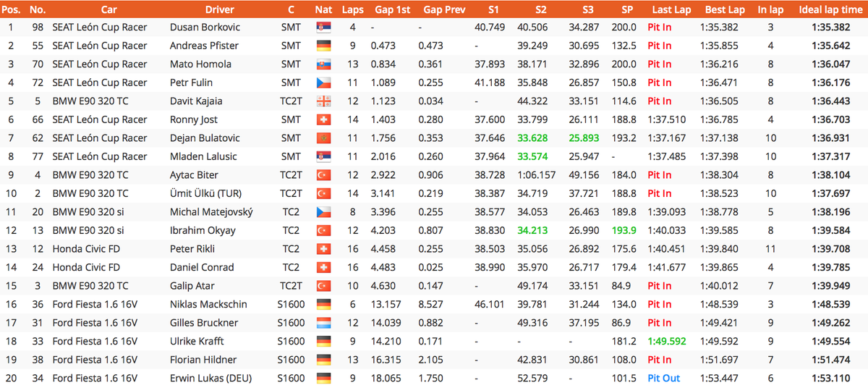Viewport: 868px width, 388px height.
Task: Sort by the Driver column header
Action: [219, 9]
